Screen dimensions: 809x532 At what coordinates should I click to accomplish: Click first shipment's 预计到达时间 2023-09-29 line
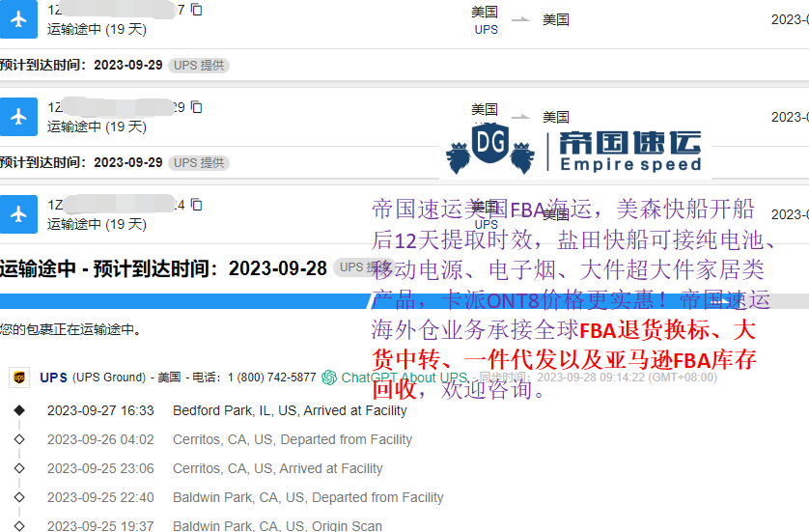click(81, 65)
